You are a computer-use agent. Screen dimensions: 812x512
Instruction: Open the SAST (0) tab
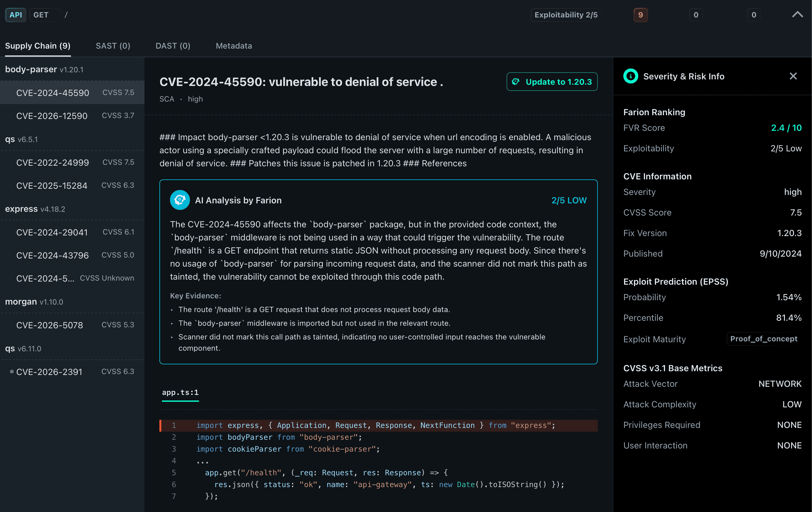pos(113,46)
